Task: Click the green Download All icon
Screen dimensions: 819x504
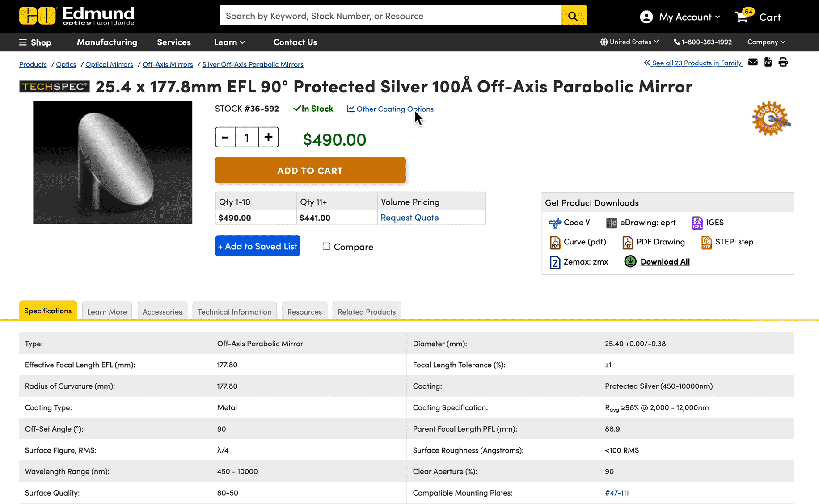Action: click(x=630, y=261)
